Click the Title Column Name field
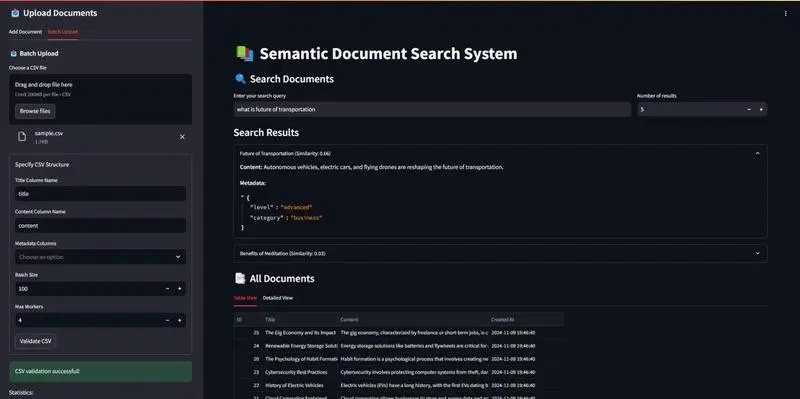 point(100,194)
